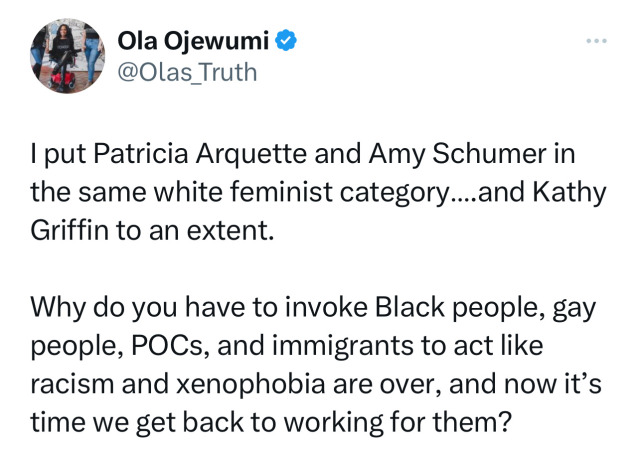This screenshot has width=640, height=469.
Task: Click the blue verified badge
Action: click(285, 41)
